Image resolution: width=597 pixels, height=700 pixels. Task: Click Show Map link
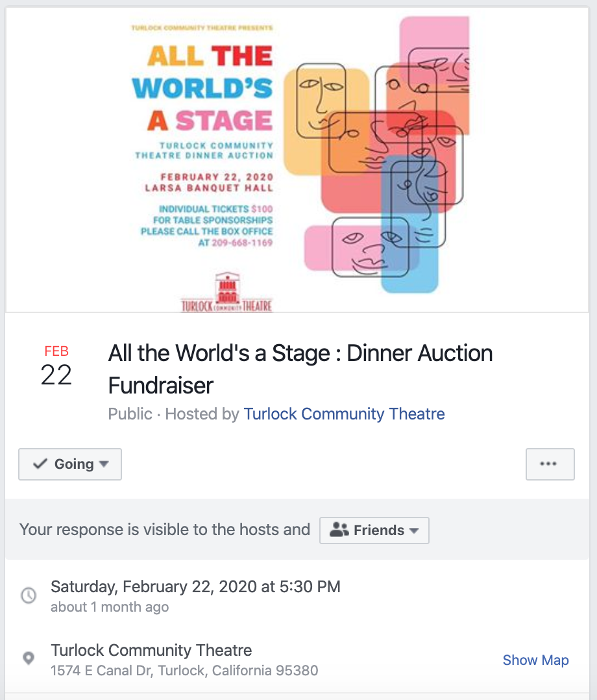pos(535,660)
